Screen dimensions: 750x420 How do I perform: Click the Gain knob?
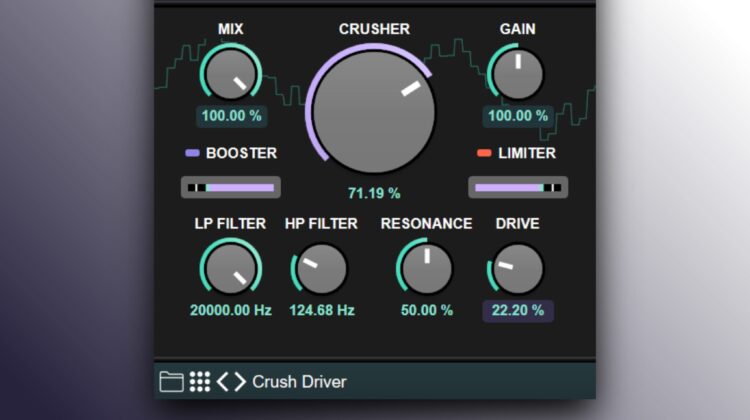(517, 75)
